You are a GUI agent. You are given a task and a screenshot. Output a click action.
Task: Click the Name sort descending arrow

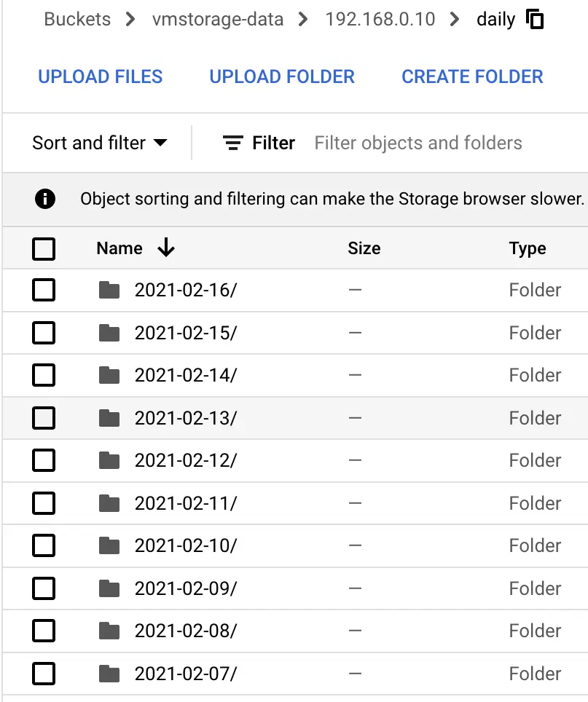[166, 248]
